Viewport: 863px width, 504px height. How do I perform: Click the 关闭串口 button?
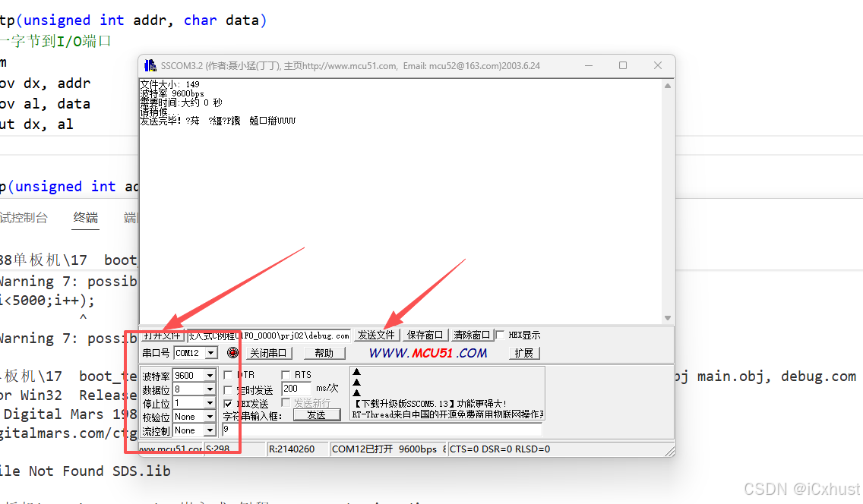click(268, 353)
